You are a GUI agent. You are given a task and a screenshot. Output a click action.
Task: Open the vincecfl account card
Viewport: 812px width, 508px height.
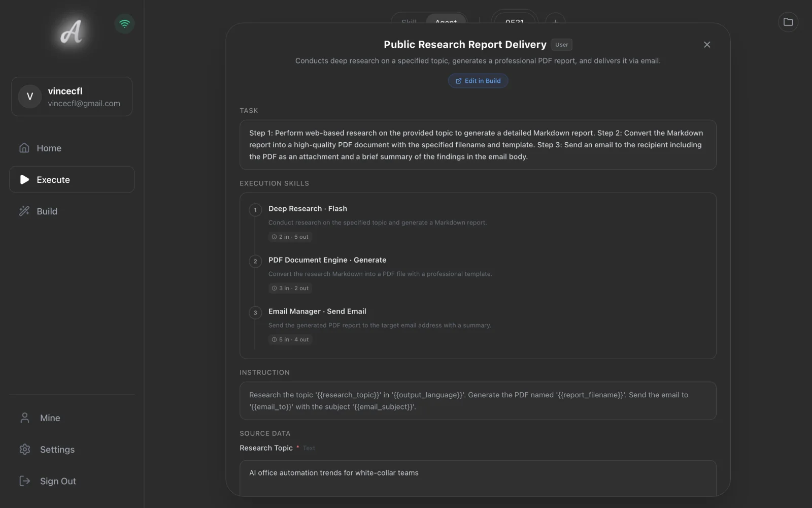point(72,97)
